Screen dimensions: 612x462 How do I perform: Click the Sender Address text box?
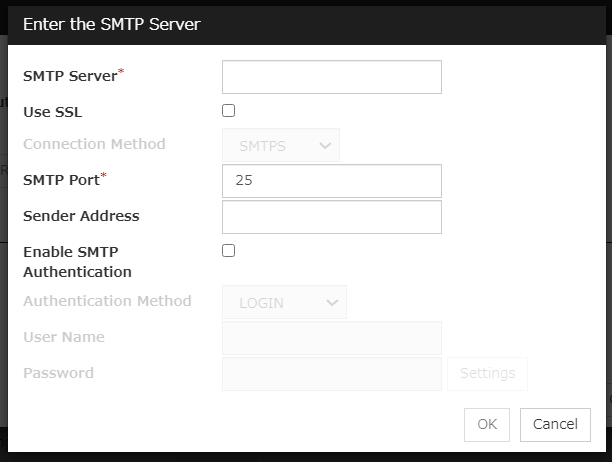pyautogui.click(x=331, y=217)
